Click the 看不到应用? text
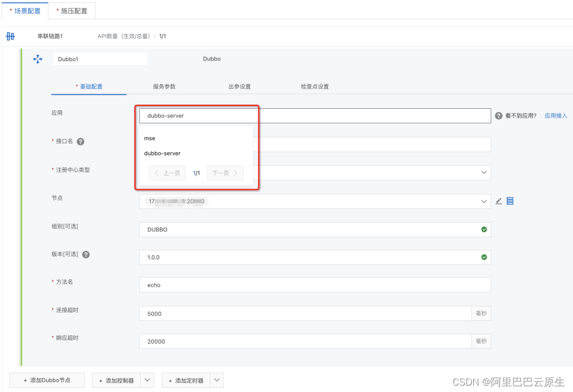The height and width of the screenshot is (392, 573). tap(521, 116)
